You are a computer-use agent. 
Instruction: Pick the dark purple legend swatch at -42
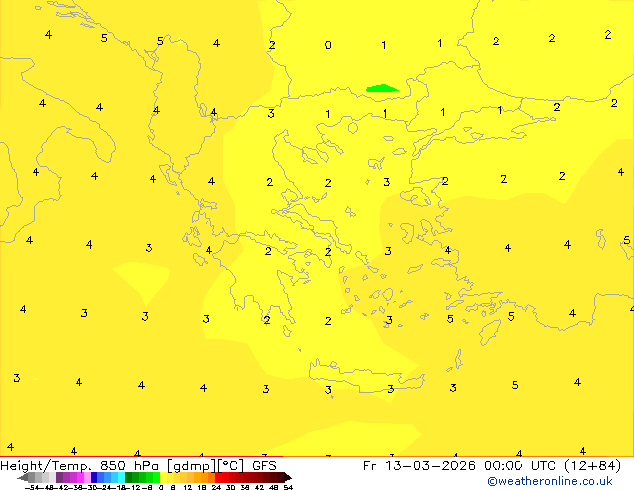[59, 477]
